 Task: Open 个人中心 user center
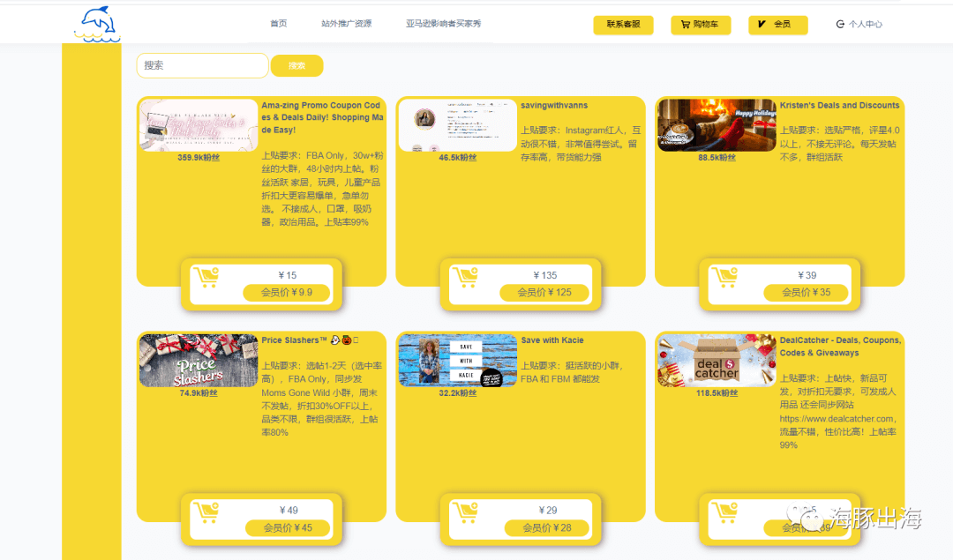pos(859,25)
